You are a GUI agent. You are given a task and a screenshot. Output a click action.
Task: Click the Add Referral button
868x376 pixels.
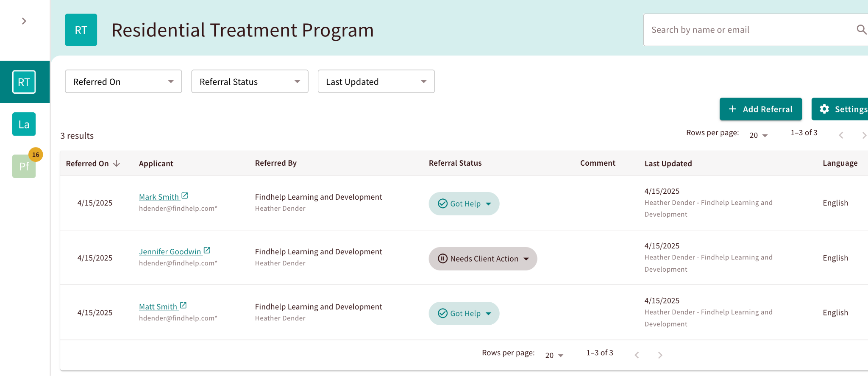pyautogui.click(x=760, y=109)
